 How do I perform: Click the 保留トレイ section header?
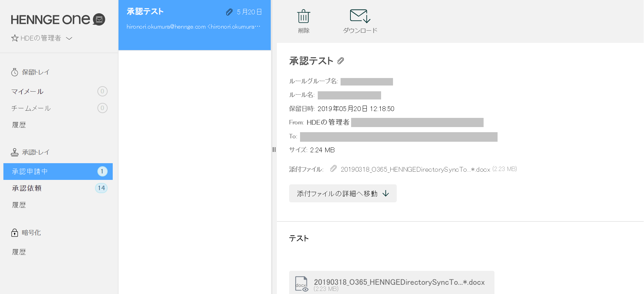(36, 72)
